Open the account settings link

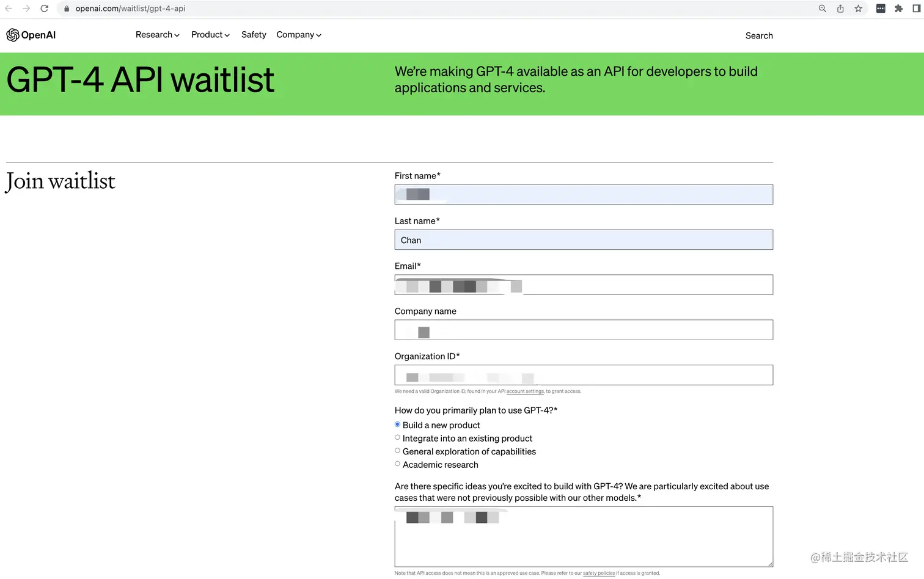(525, 391)
